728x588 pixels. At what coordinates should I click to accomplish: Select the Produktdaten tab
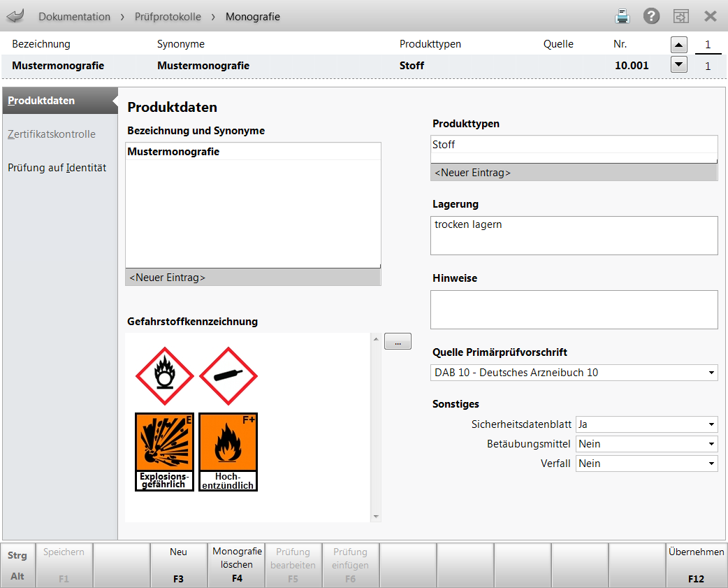42,101
